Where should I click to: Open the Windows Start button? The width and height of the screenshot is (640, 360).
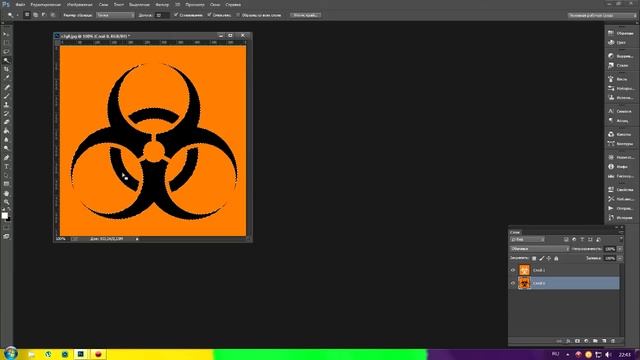11,353
